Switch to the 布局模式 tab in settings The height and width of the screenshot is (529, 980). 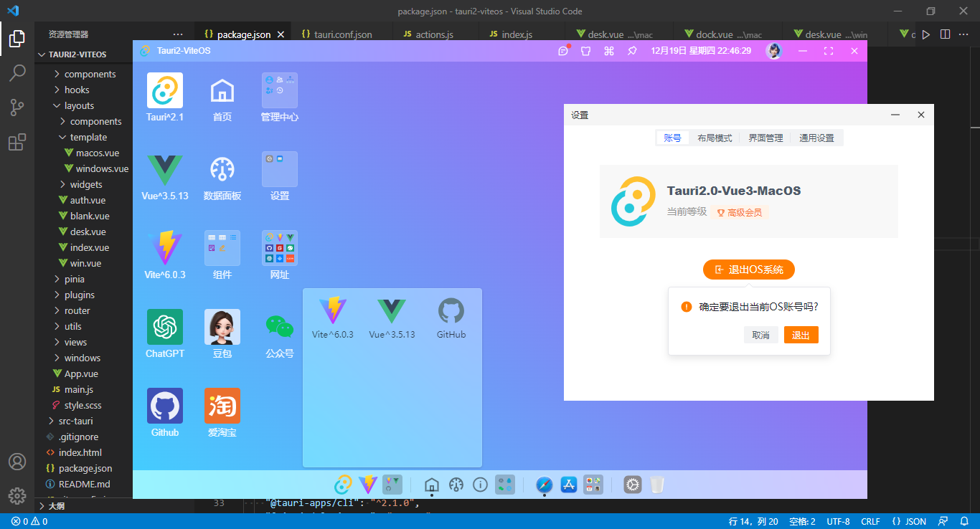click(715, 138)
